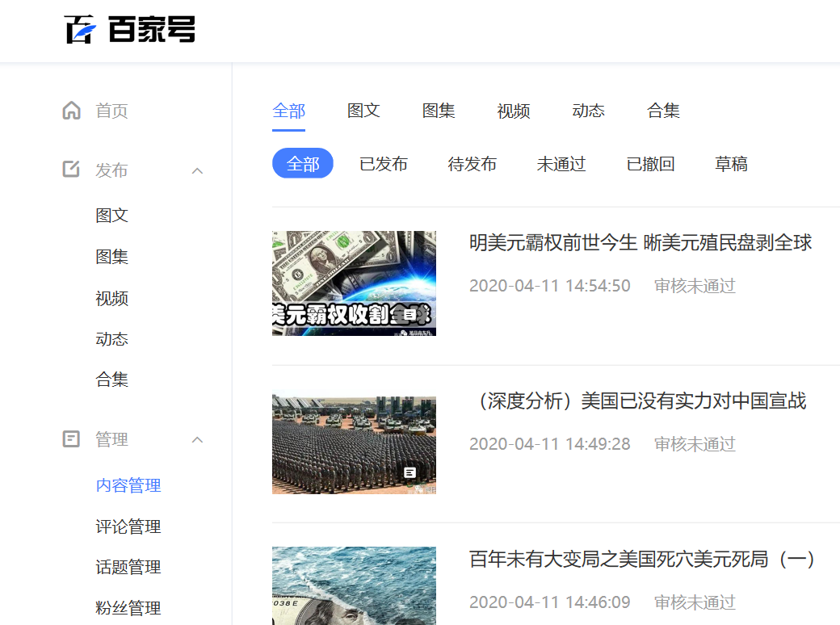Click the manage icon beside 管理
Viewport: 840px width, 625px height.
coord(71,438)
